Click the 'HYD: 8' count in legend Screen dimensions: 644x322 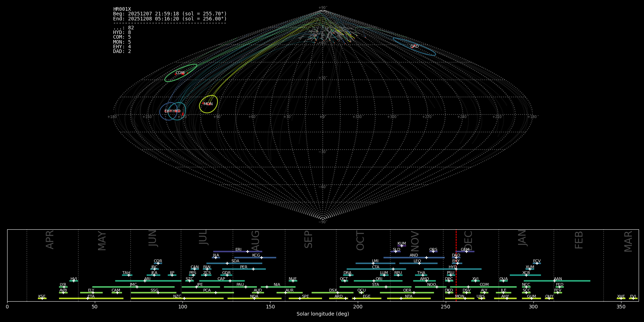point(122,33)
